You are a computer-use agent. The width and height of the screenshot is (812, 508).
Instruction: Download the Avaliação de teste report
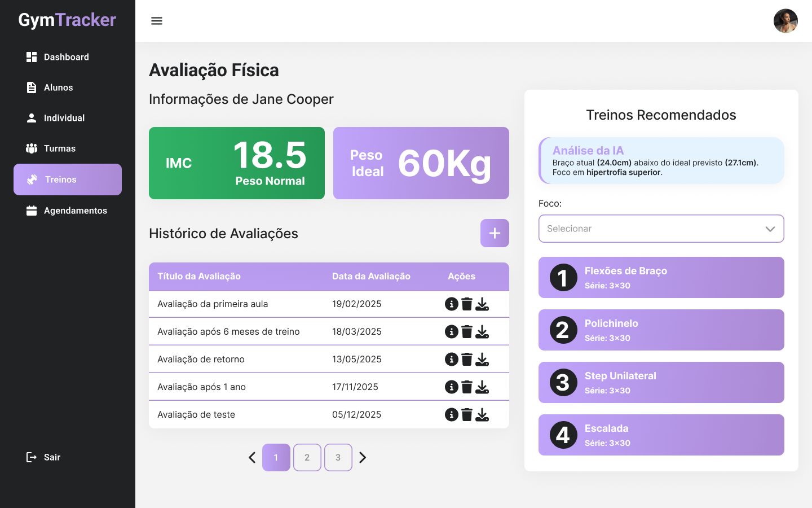[482, 415]
